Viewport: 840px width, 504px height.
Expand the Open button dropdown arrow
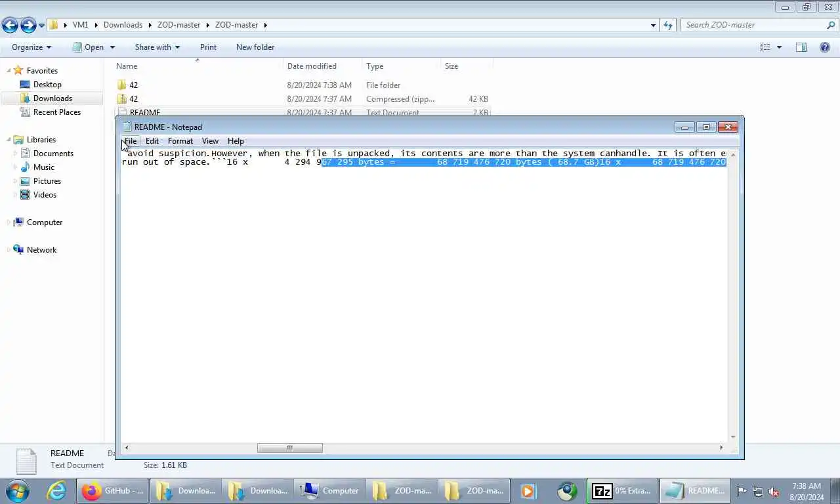point(112,47)
